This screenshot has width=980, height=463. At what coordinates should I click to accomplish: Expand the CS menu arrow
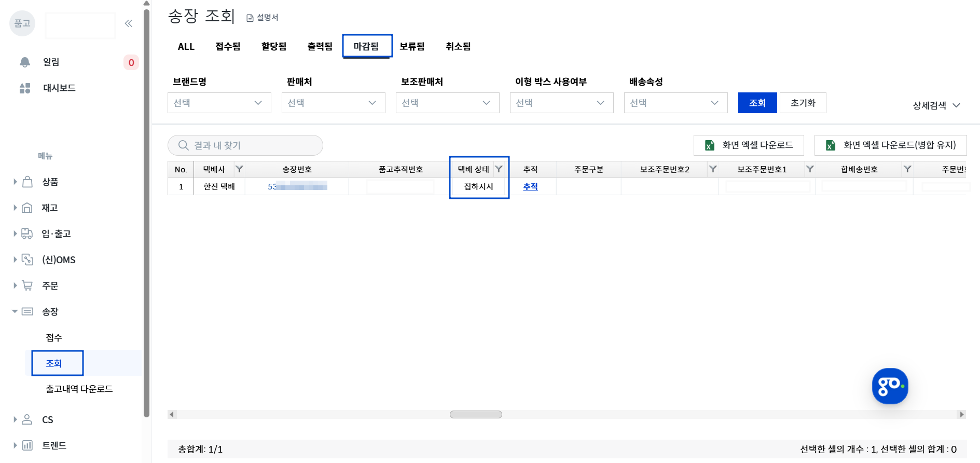coord(15,419)
